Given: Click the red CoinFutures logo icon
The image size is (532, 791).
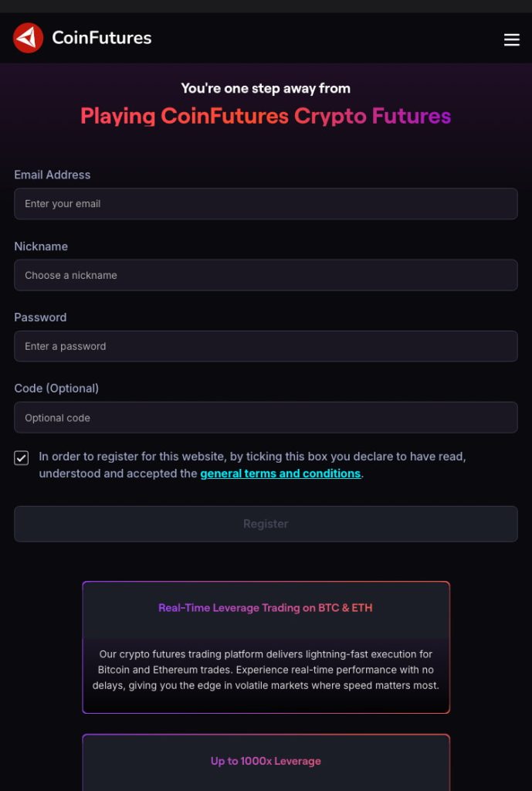Looking at the screenshot, I should [x=29, y=38].
